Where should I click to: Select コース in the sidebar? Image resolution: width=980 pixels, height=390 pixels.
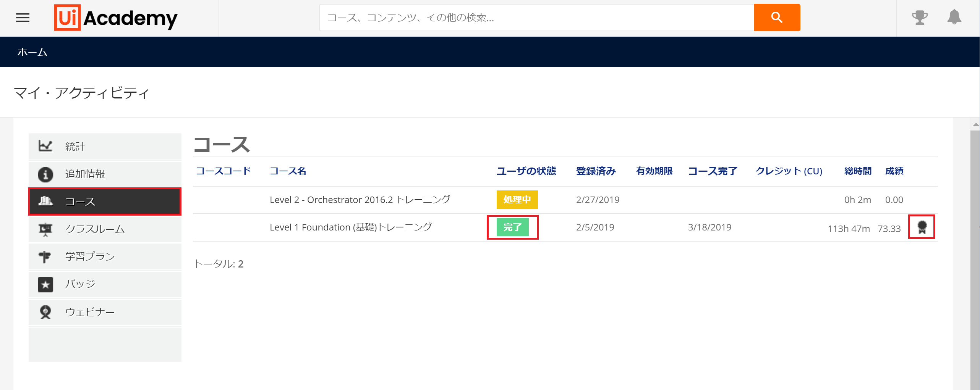coord(105,201)
